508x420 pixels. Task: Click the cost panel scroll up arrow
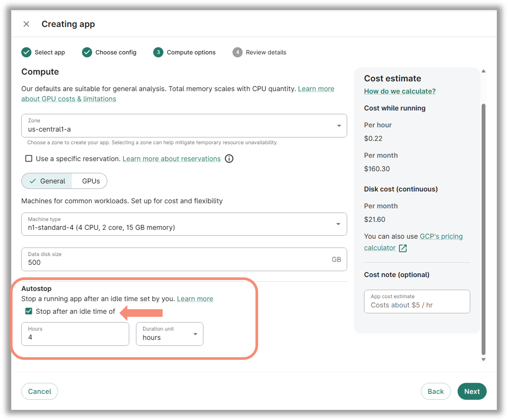coord(484,71)
